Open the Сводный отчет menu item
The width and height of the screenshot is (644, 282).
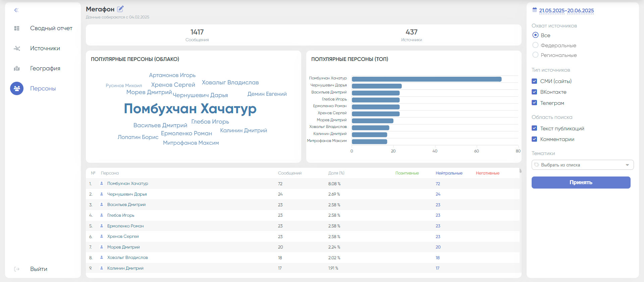point(51,28)
